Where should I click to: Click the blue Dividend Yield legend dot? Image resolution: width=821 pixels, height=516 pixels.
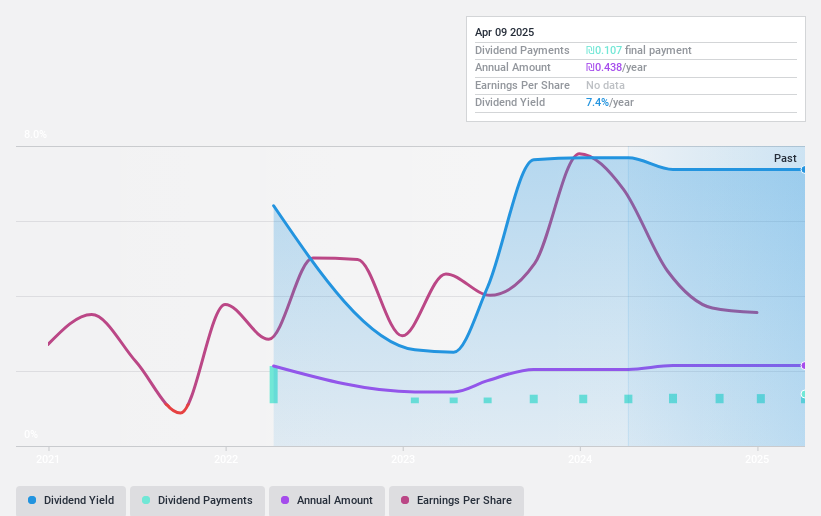pyautogui.click(x=32, y=500)
